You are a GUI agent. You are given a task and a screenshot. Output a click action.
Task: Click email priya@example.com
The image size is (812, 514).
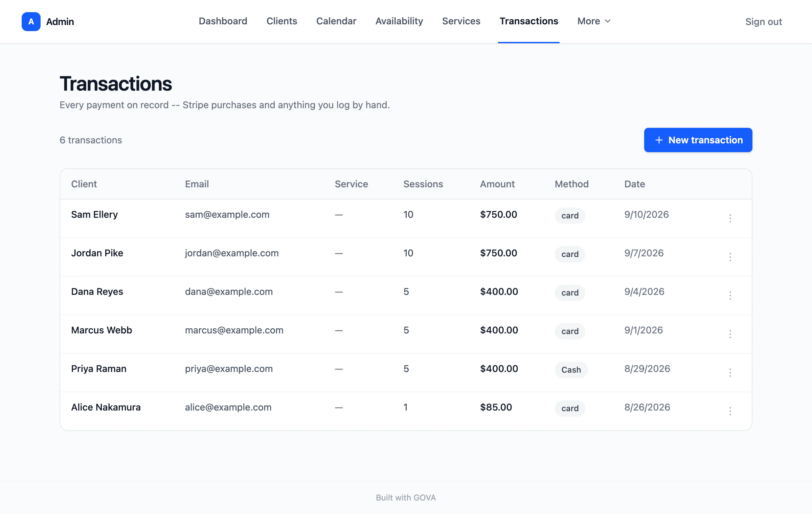coord(229,369)
